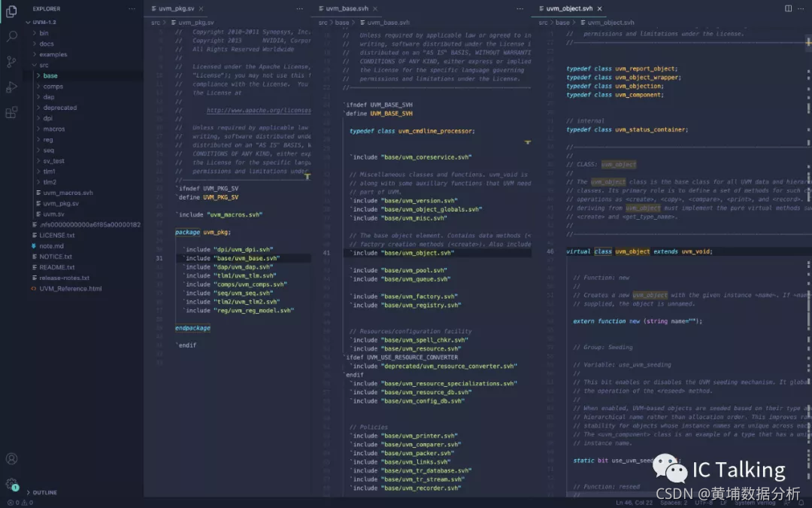This screenshot has height=508, width=812.
Task: Open the Search view in activity bar
Action: 11,36
